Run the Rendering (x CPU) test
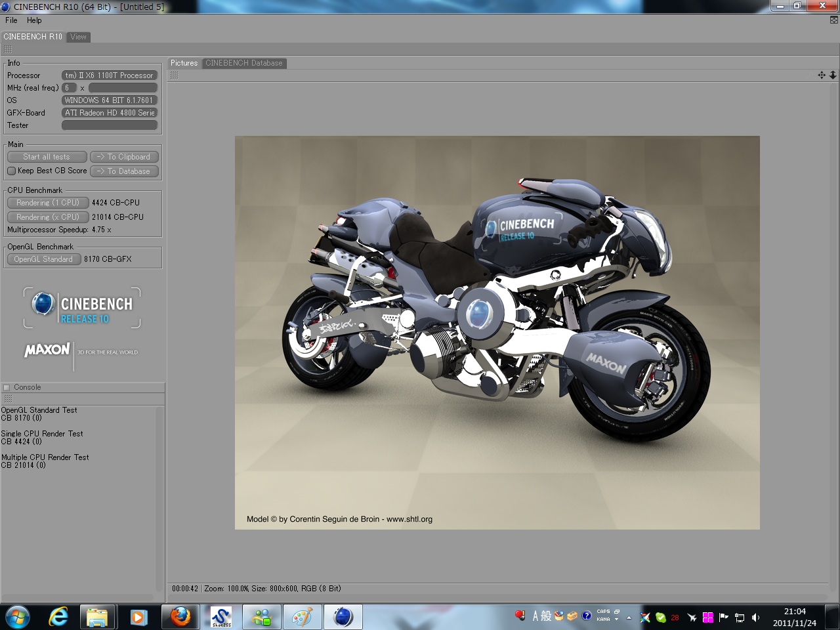 point(47,217)
